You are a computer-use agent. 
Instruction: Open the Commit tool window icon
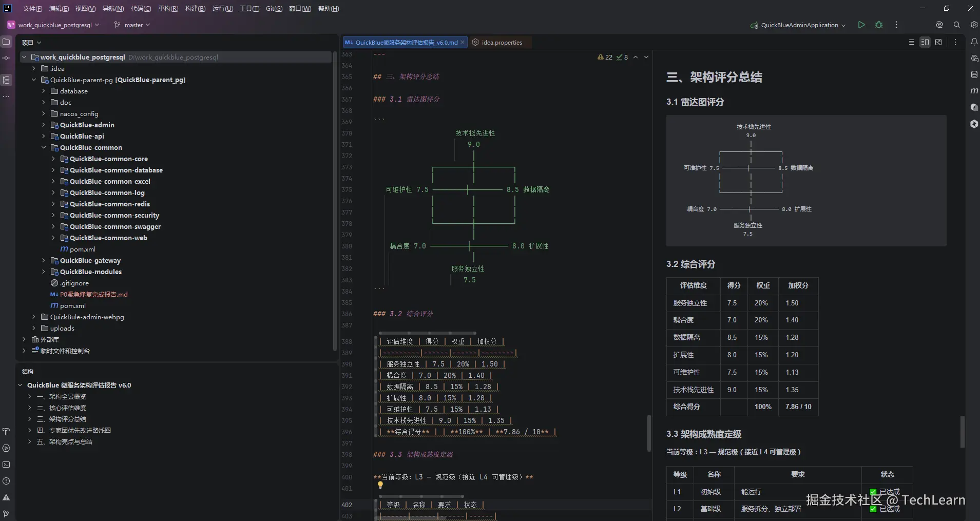(x=6, y=59)
